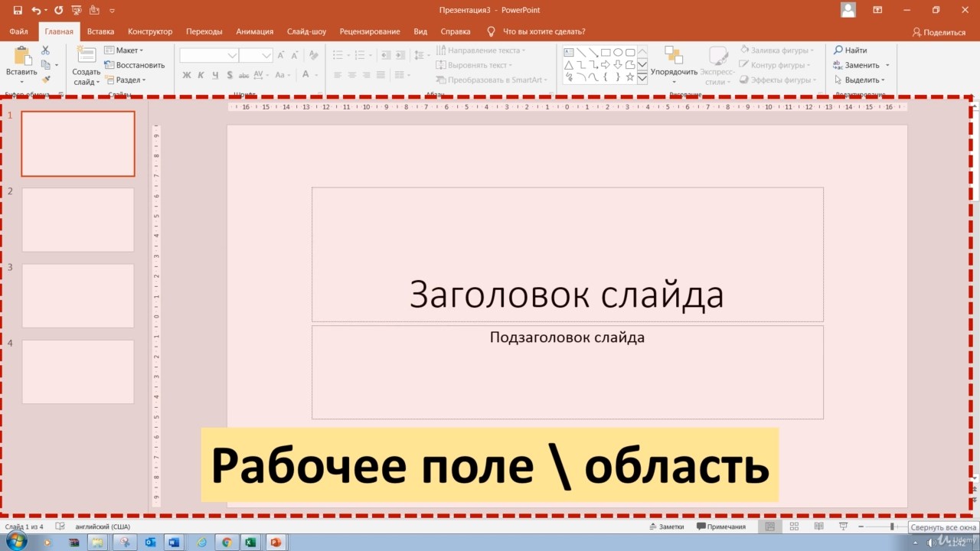980x551 pixels.
Task: Toggle the Заметки notes pane
Action: point(665,527)
